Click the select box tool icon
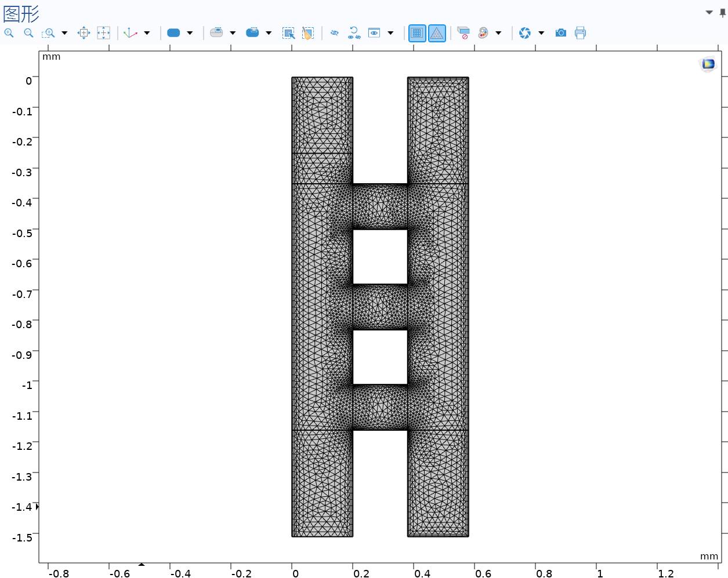Screen dimensions: 728x578 (288, 33)
